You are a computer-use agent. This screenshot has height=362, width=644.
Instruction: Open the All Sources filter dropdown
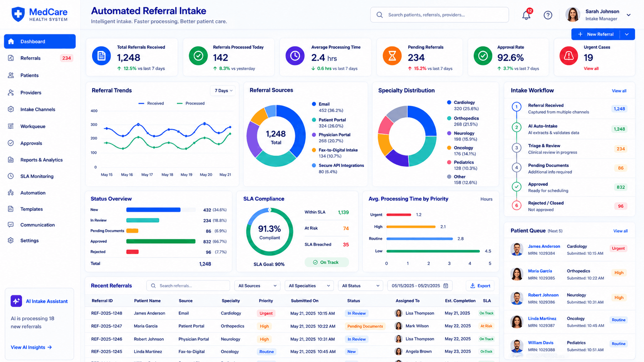(257, 286)
